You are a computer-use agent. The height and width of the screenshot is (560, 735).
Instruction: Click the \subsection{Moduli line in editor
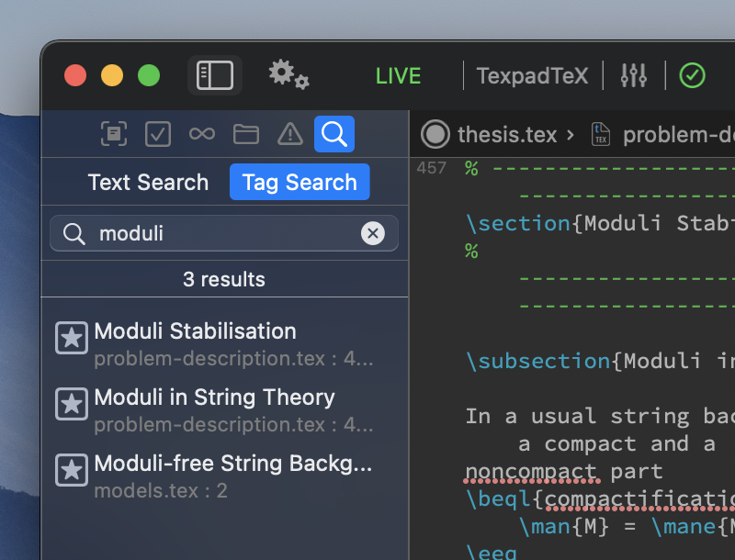pyautogui.click(x=600, y=361)
